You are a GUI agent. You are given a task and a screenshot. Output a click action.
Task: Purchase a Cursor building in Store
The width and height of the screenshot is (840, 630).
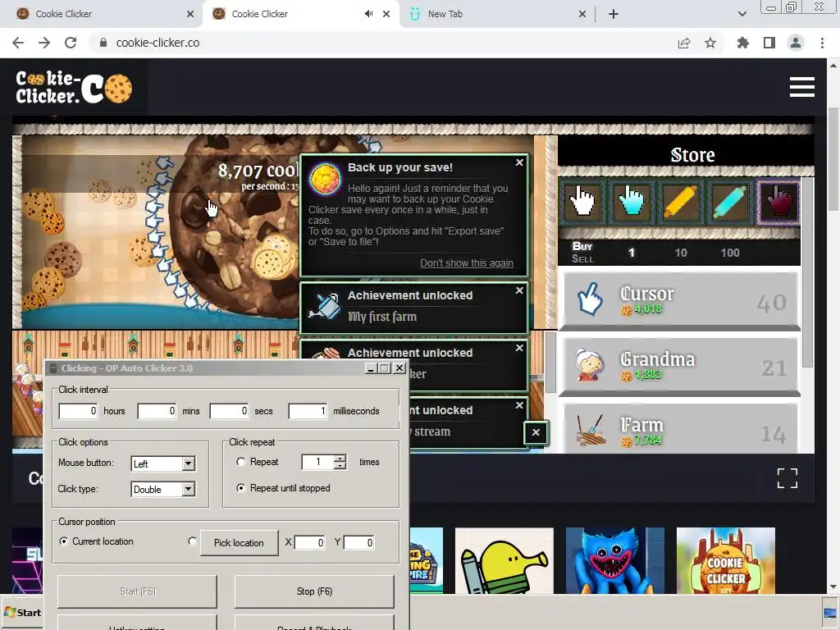[680, 300]
